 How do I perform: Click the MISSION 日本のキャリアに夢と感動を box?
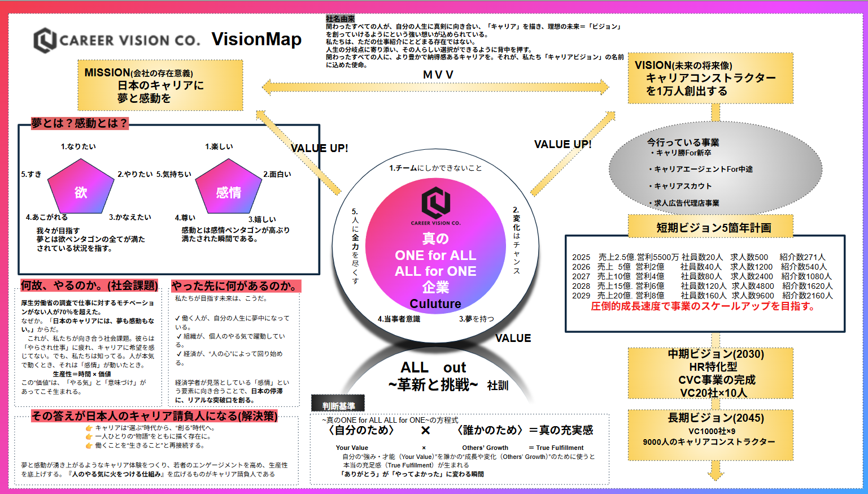(x=160, y=85)
